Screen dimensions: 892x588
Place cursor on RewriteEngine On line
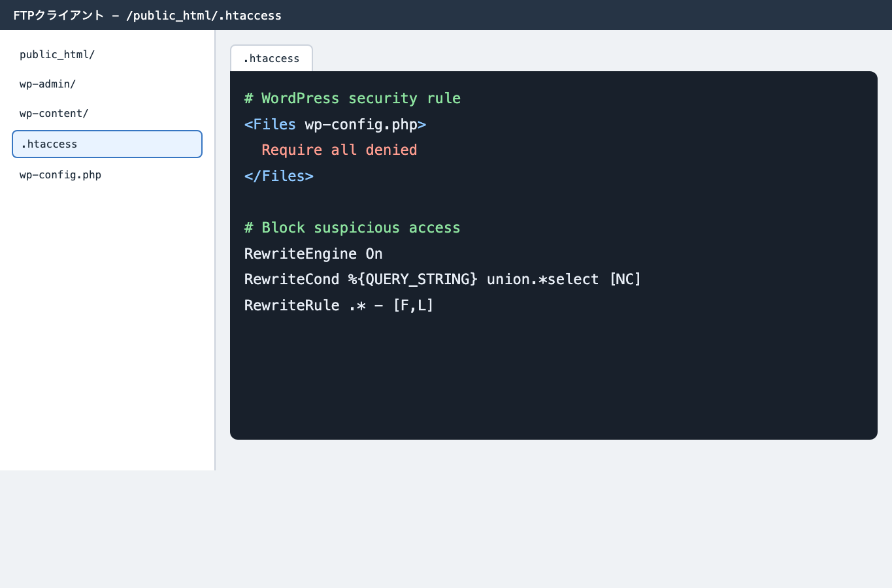314,253
